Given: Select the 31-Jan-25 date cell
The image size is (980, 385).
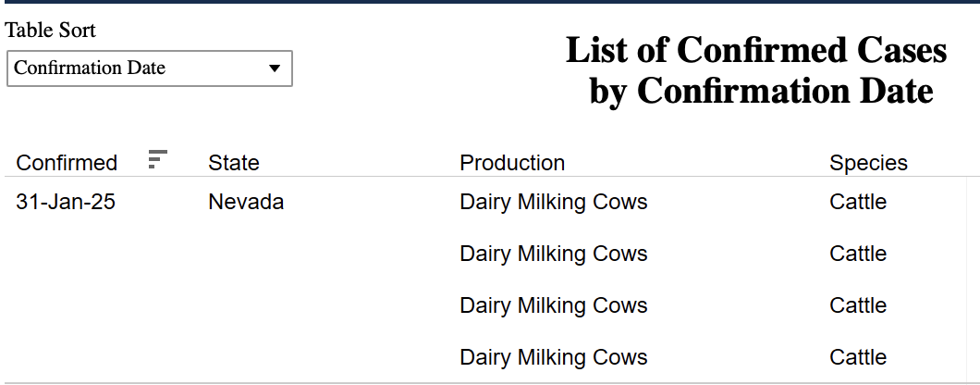Looking at the screenshot, I should [66, 202].
